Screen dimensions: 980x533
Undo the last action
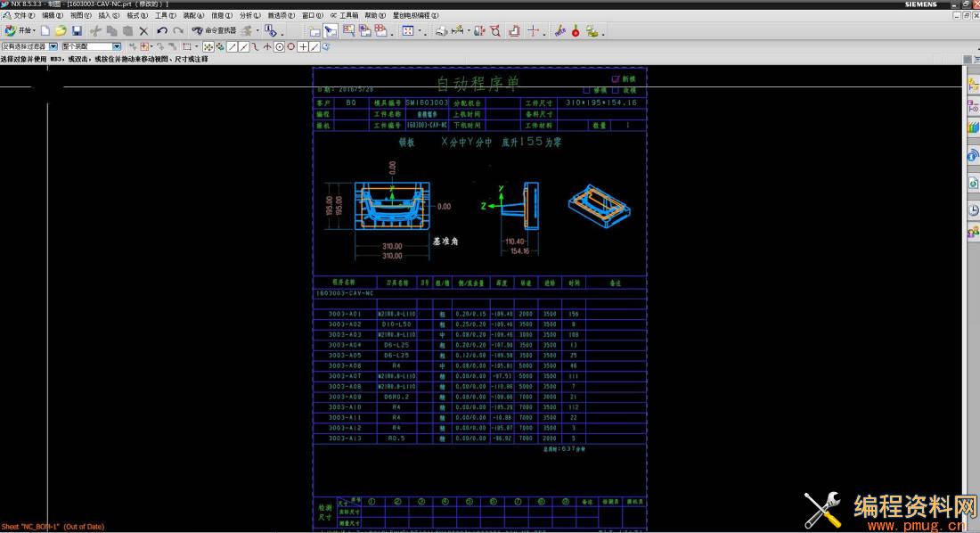click(x=162, y=30)
